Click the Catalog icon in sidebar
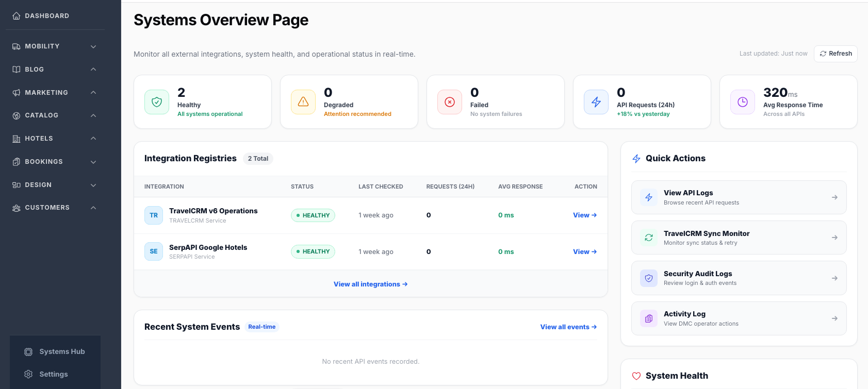Screen dimensions: 868x389 coord(17,115)
